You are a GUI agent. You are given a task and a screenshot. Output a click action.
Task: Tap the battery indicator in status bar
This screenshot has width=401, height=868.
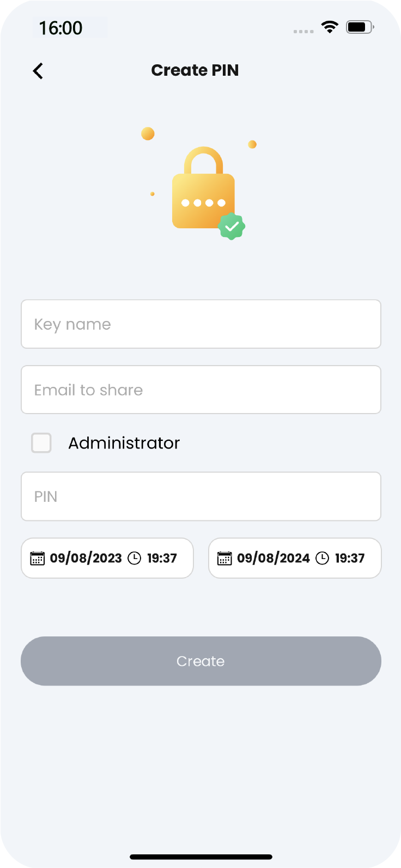click(360, 27)
